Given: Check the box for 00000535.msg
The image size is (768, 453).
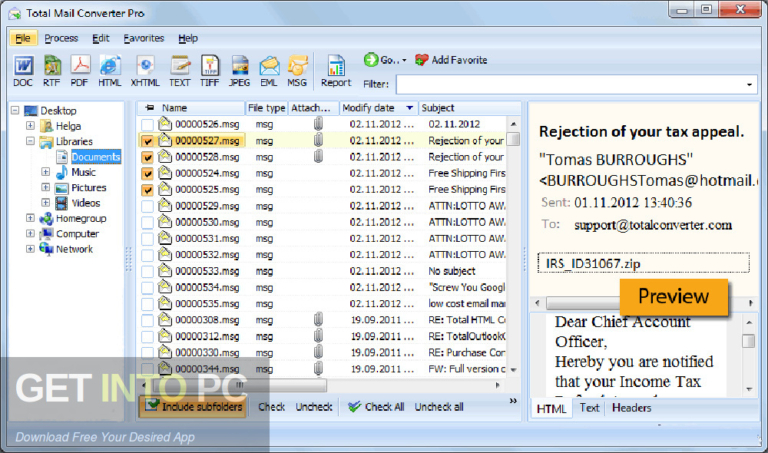Looking at the screenshot, I should (147, 304).
